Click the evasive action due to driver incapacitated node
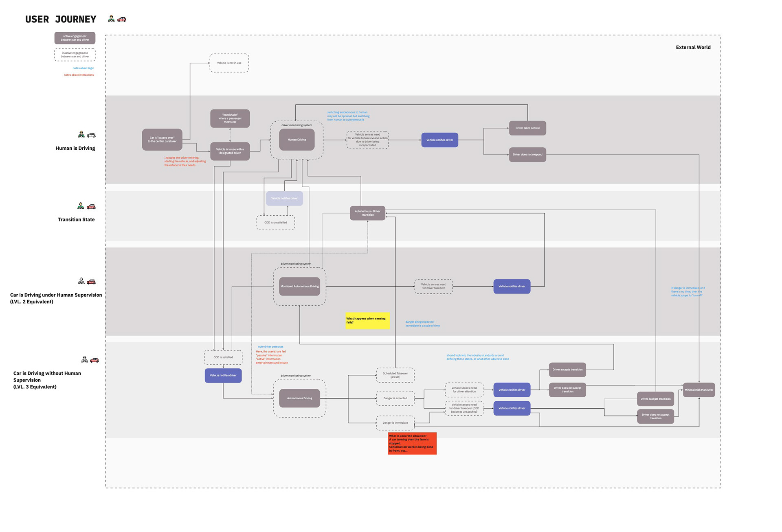This screenshot has width=782, height=532. pos(368,140)
